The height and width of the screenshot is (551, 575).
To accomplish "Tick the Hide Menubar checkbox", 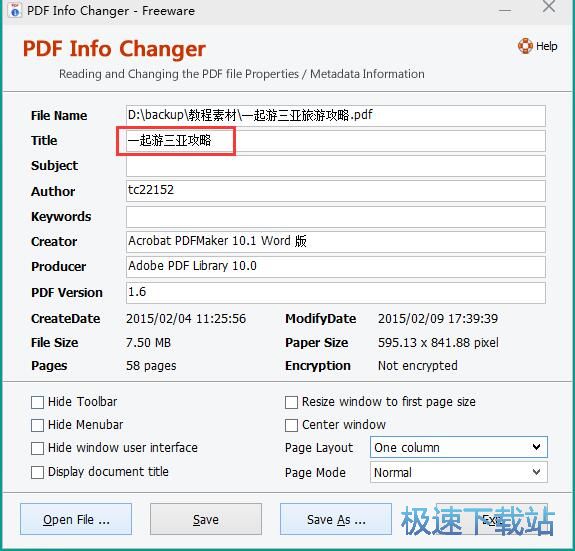I will (37, 425).
